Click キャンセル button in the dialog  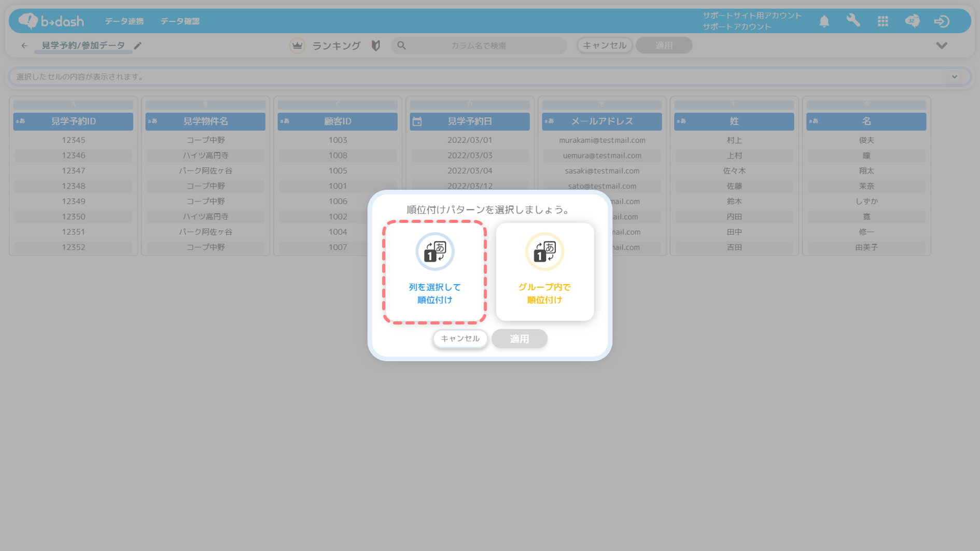460,338
